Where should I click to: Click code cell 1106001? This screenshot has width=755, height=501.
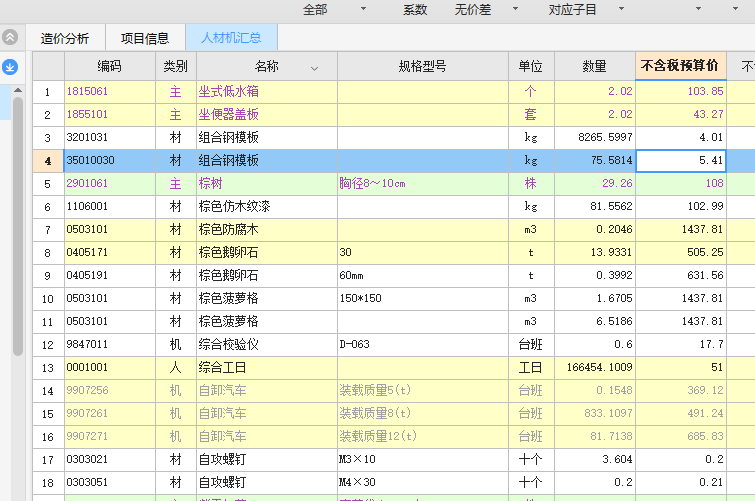point(110,207)
